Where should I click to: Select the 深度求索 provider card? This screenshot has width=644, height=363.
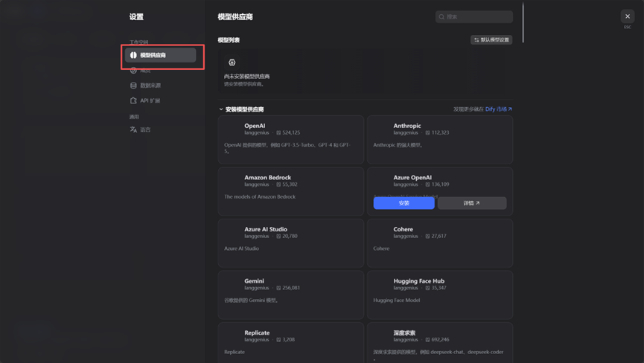(440, 343)
